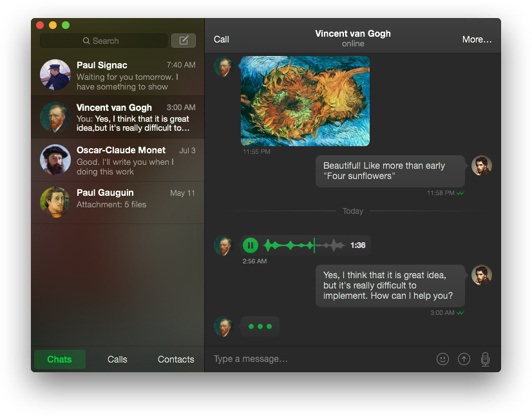Seek within the voice message waveform
This screenshot has width=532, height=416.
pos(304,245)
